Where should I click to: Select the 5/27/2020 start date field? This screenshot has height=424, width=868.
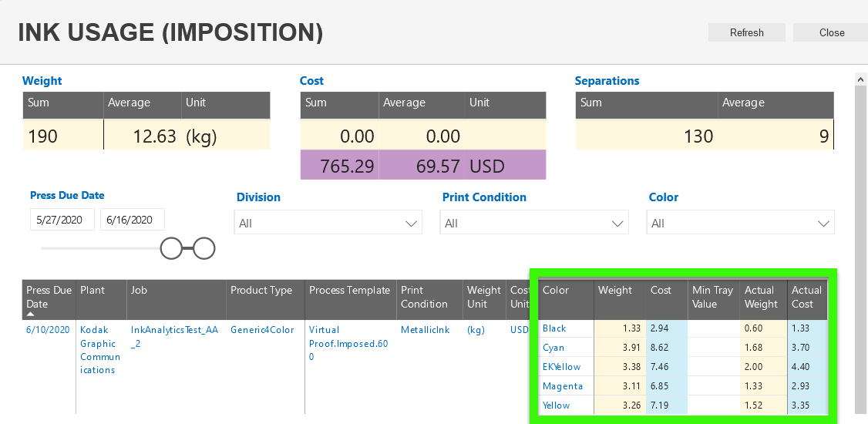click(62, 220)
